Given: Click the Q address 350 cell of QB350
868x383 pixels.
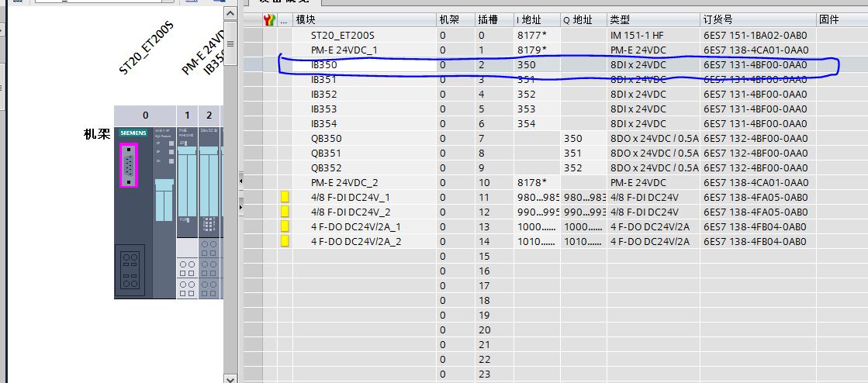Looking at the screenshot, I should [x=583, y=138].
